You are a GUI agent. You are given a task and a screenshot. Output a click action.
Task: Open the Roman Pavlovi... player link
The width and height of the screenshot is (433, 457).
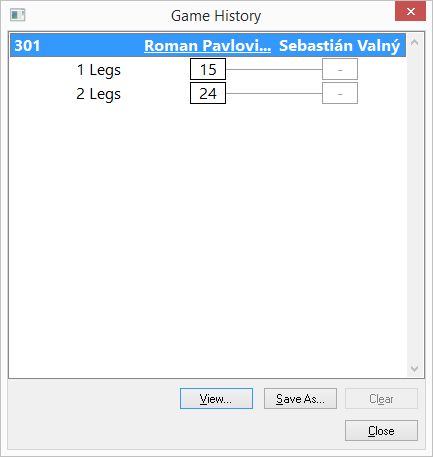pyautogui.click(x=207, y=46)
